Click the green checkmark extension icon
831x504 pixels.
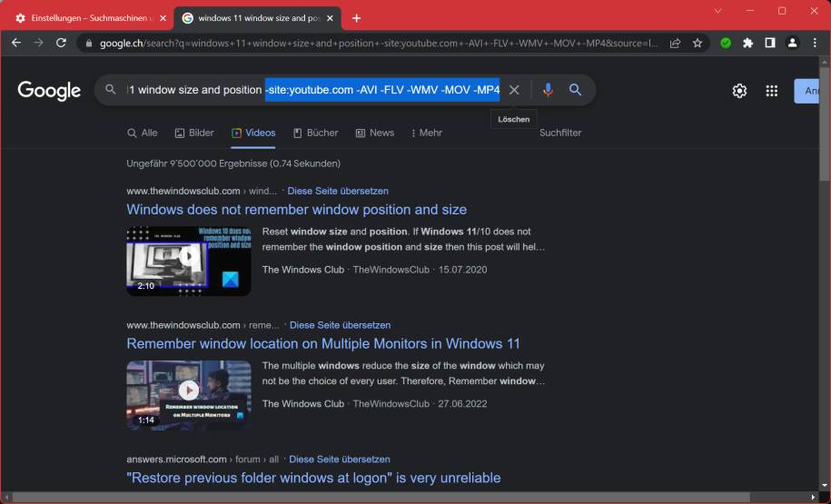tap(726, 44)
